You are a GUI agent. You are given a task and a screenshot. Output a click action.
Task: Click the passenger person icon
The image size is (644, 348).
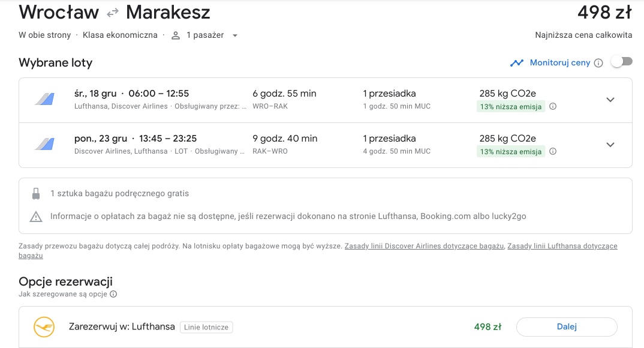[175, 35]
